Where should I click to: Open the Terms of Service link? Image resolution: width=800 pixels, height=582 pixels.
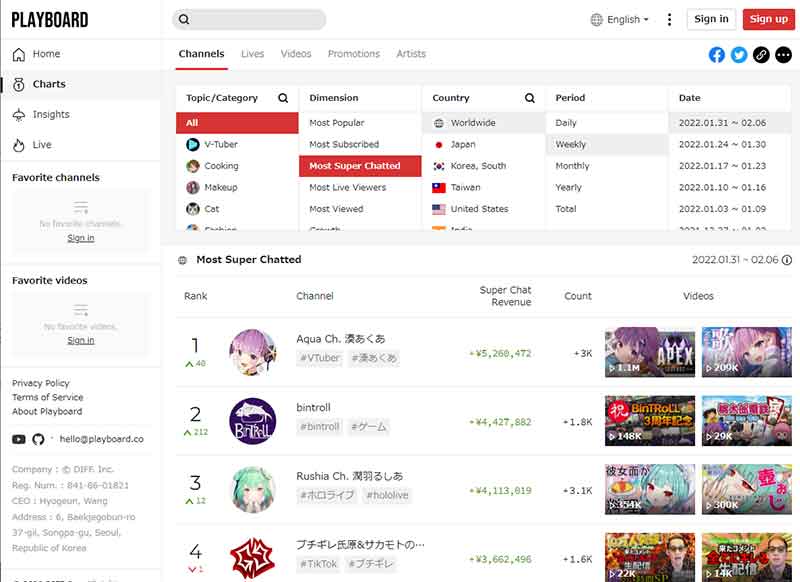point(47,397)
